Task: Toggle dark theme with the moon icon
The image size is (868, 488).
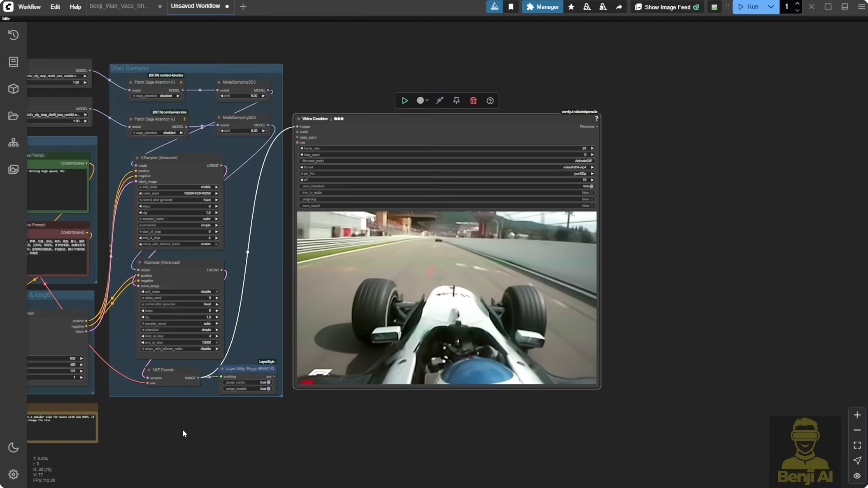Action: [13, 447]
